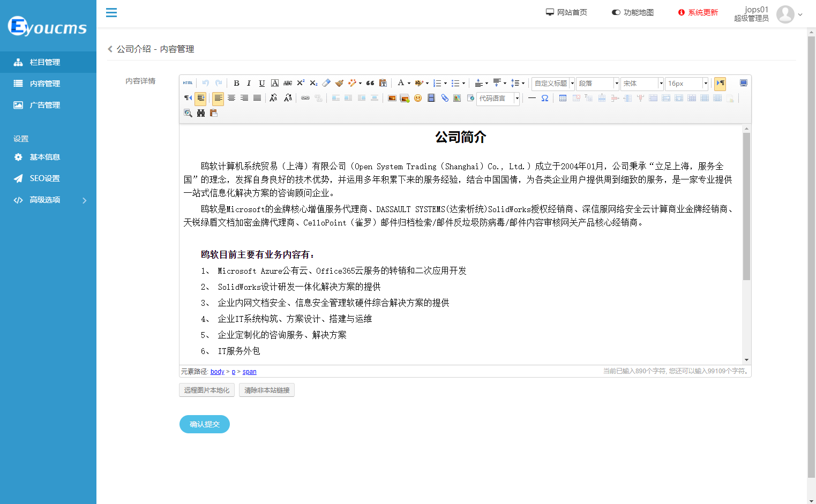Go to 网站首页 in header
The width and height of the screenshot is (816, 504).
click(566, 12)
